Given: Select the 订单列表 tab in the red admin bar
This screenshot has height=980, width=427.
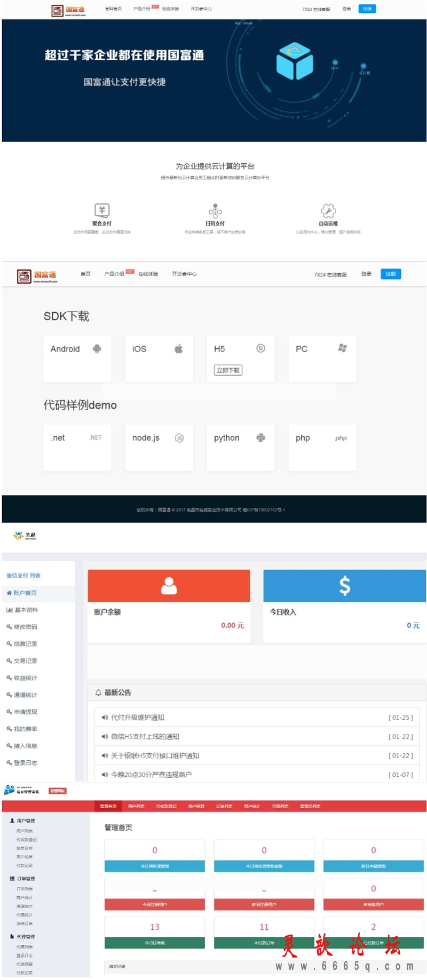Looking at the screenshot, I should 224,806.
